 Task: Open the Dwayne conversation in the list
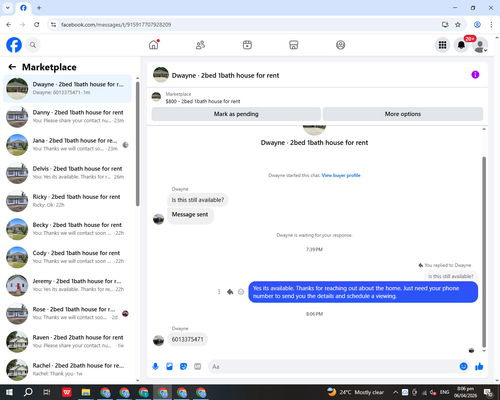(67, 88)
